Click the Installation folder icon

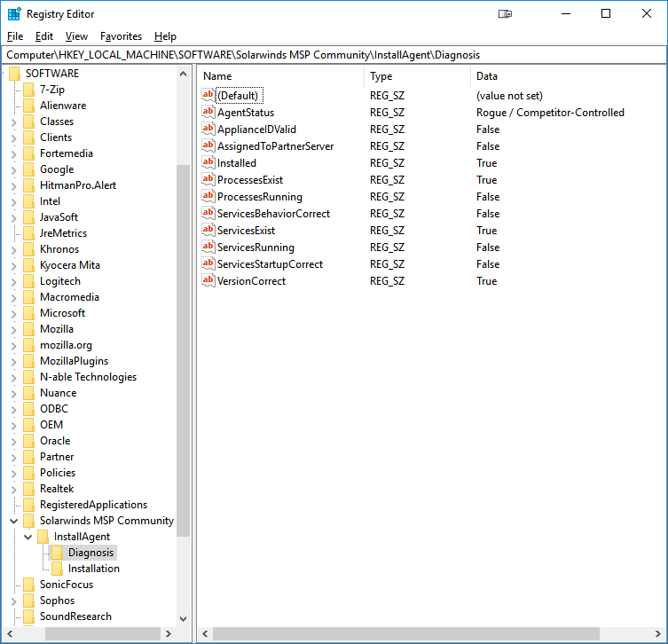pos(57,569)
